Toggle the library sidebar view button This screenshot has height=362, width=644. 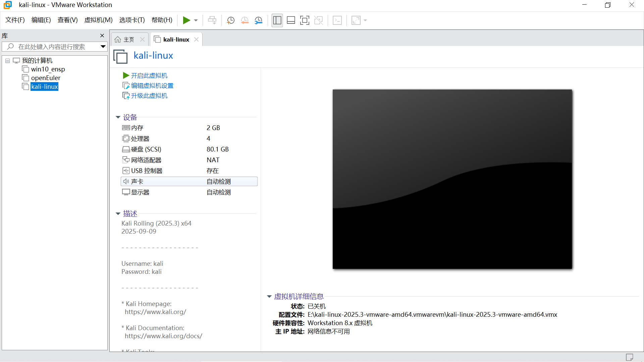[x=277, y=20]
